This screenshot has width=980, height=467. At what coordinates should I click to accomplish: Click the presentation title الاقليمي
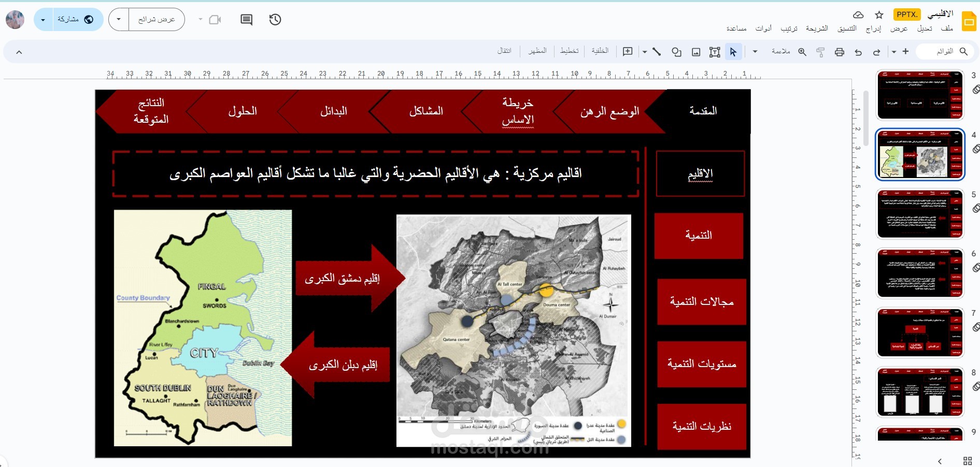point(941,14)
